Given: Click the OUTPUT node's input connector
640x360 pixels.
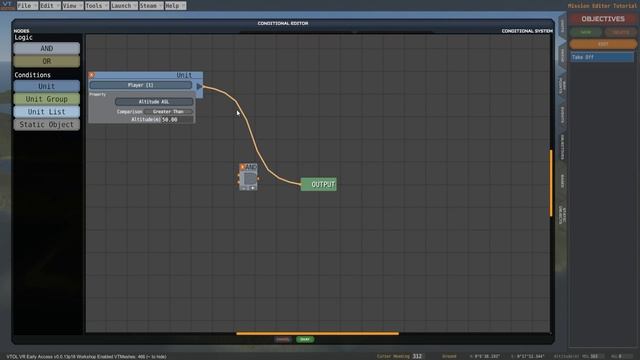Looking at the screenshot, I should click(302, 184).
